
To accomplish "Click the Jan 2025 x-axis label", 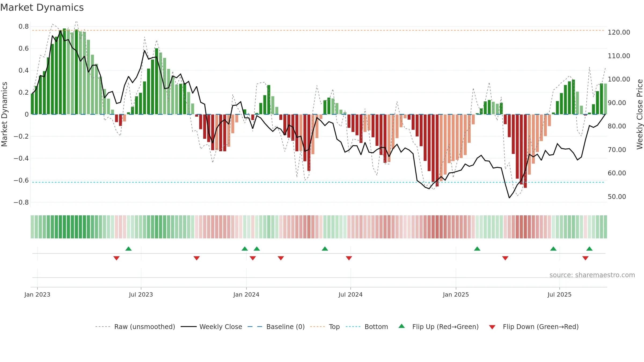I will coord(456,294).
